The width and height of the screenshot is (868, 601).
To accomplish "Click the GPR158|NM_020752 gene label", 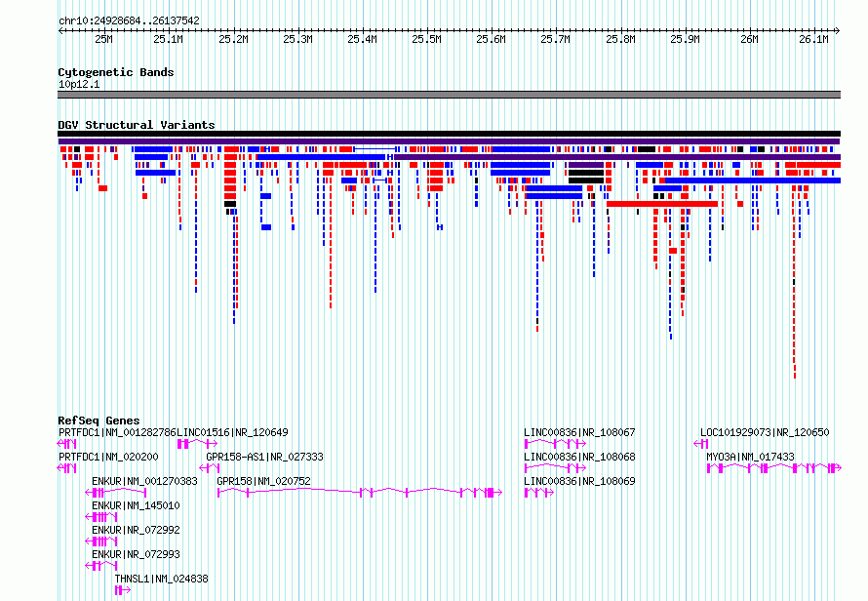I will click(x=263, y=481).
